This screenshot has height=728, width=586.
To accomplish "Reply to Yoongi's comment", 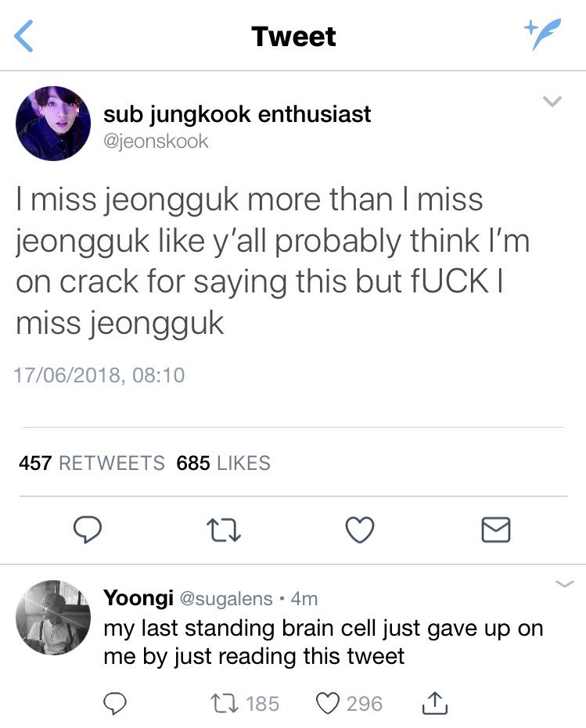I will point(114,704).
